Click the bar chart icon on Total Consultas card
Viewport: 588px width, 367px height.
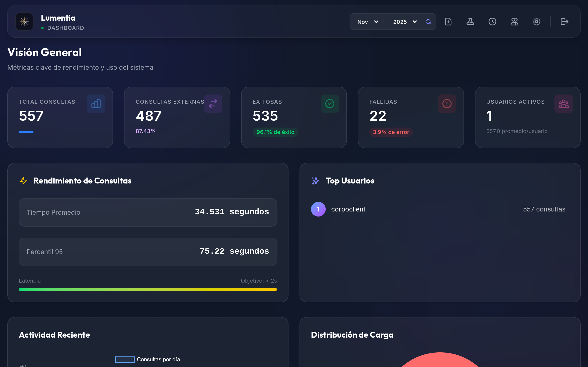click(96, 104)
